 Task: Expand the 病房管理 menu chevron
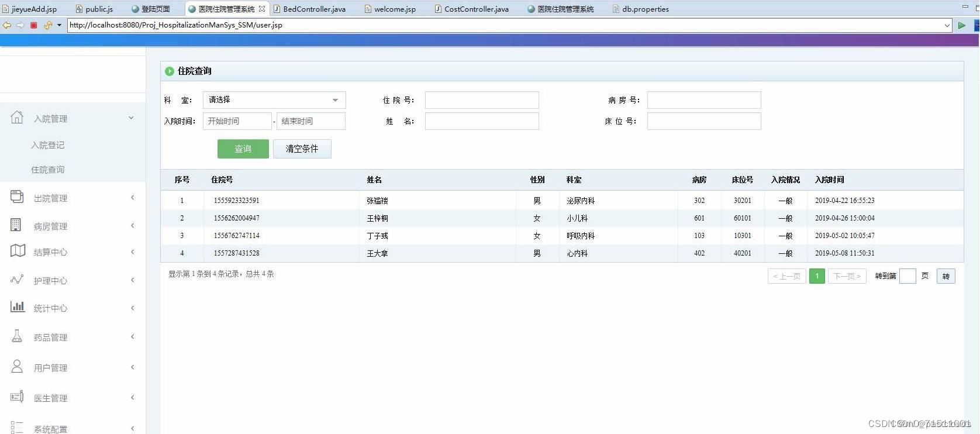pos(133,225)
